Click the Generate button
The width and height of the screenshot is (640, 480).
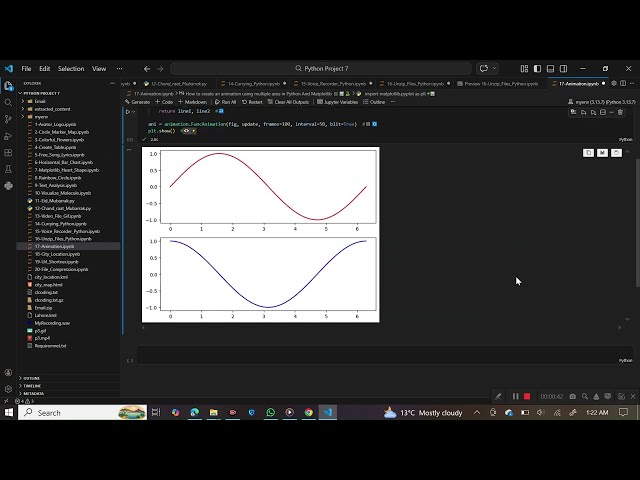[x=138, y=102]
